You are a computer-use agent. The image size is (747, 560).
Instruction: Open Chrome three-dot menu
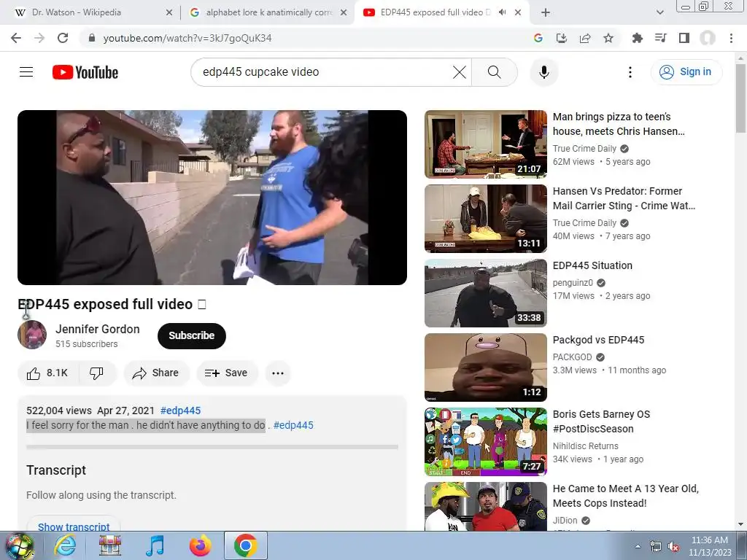731,38
